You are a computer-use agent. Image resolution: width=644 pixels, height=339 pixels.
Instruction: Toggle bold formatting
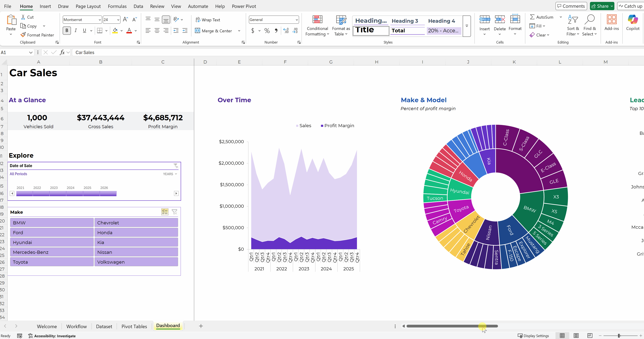click(67, 30)
